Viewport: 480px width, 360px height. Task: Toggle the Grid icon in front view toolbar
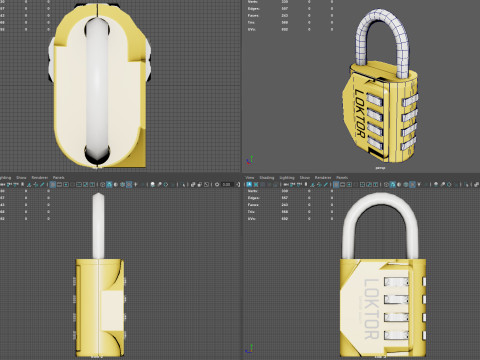(x=336, y=184)
